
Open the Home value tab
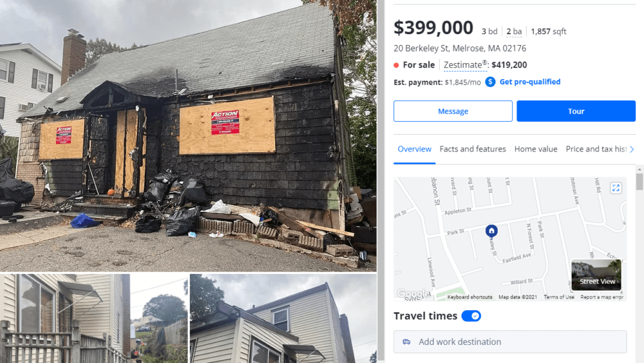(x=536, y=149)
